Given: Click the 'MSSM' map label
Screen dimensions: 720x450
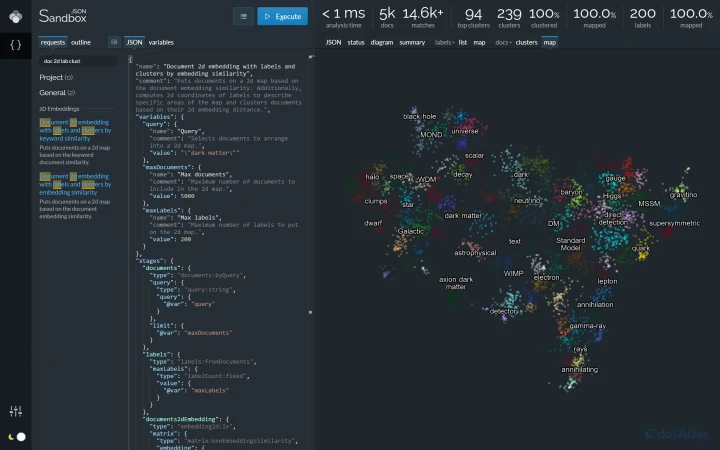Looking at the screenshot, I should [x=649, y=203].
